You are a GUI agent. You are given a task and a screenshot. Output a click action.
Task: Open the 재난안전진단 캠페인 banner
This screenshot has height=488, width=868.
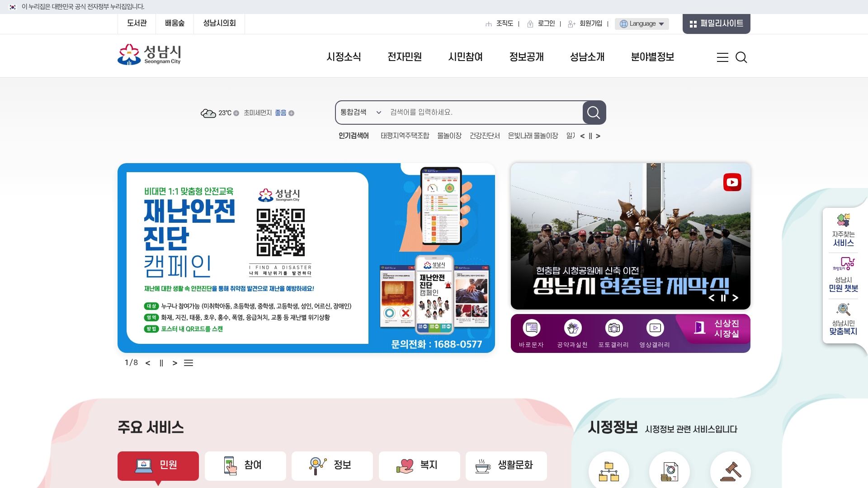306,258
